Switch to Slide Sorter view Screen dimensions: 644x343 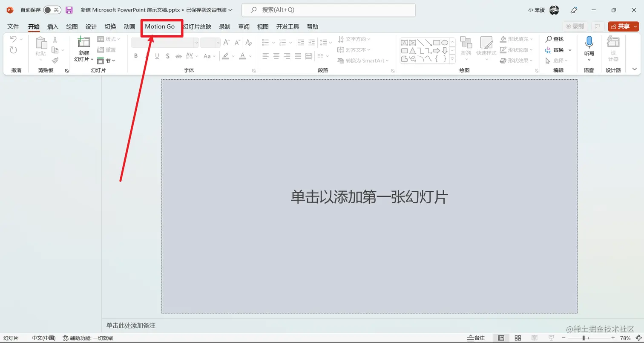(518, 338)
